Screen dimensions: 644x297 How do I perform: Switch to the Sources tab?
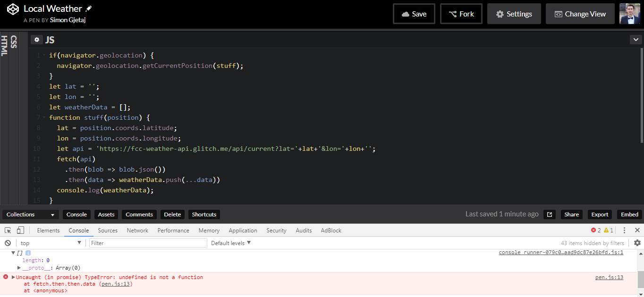[108, 231]
